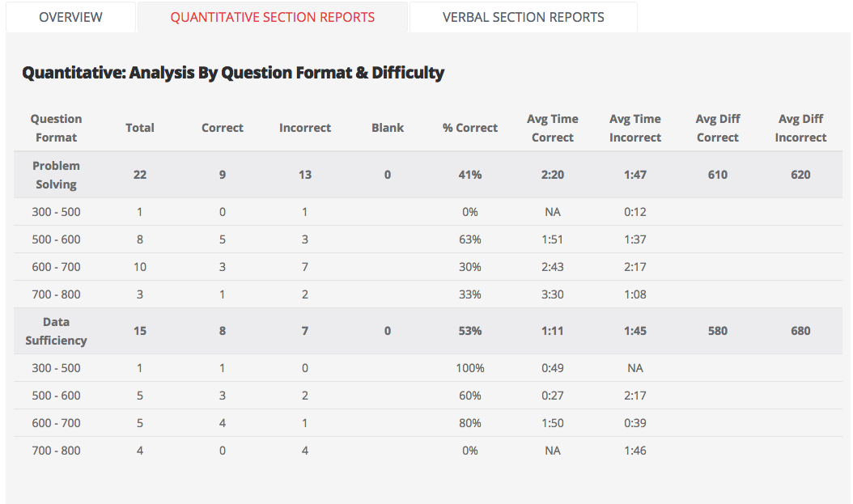Click the Question Format column header
The height and width of the screenshot is (504, 853).
tap(57, 128)
